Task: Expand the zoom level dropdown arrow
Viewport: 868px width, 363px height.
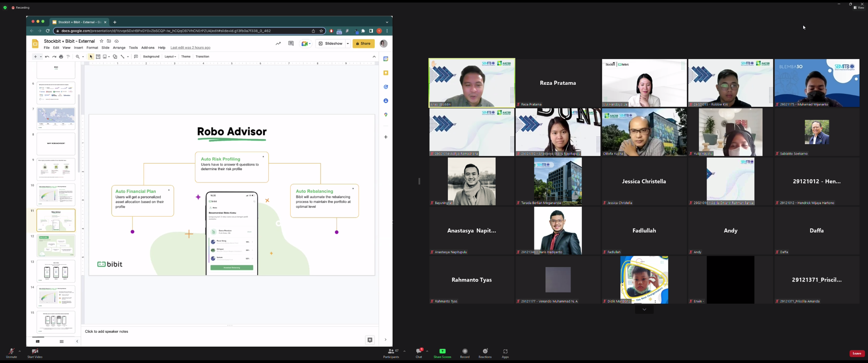Action: click(83, 56)
